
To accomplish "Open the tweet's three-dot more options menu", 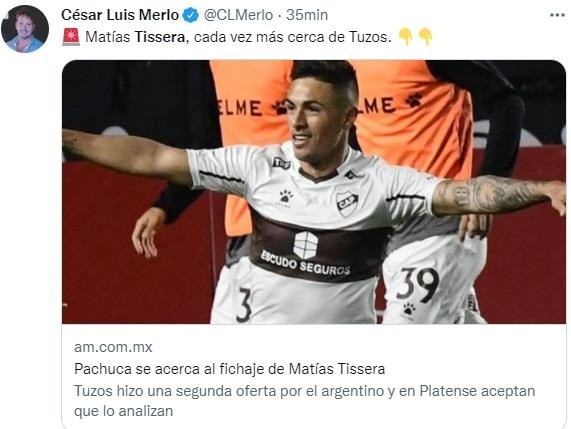I will click(x=557, y=15).
